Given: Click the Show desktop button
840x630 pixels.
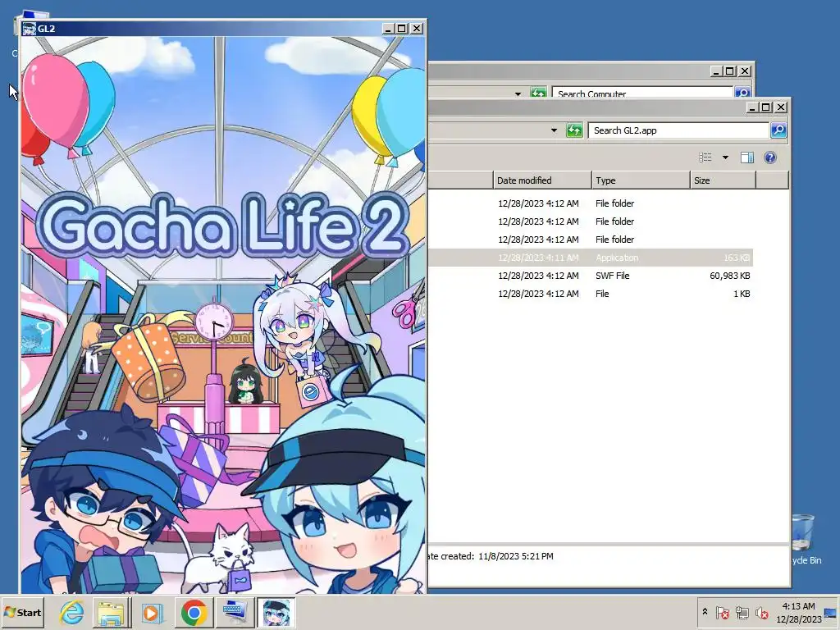Looking at the screenshot, I should [x=832, y=612].
